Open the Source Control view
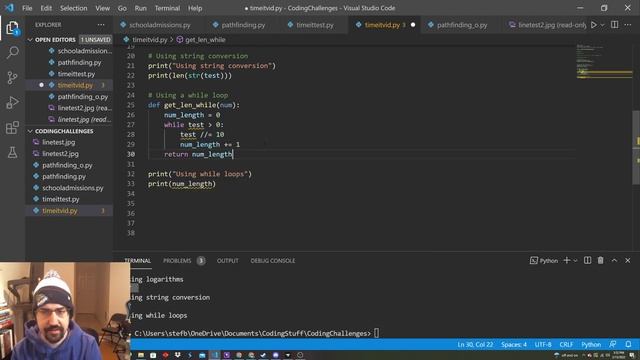The height and width of the screenshot is (360, 640). pyautogui.click(x=12, y=78)
